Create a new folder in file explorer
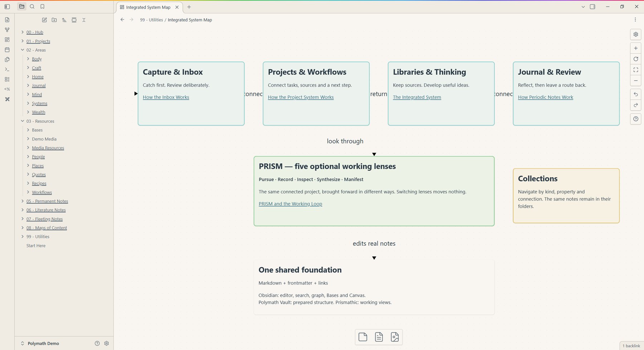The width and height of the screenshot is (644, 350). [x=54, y=20]
